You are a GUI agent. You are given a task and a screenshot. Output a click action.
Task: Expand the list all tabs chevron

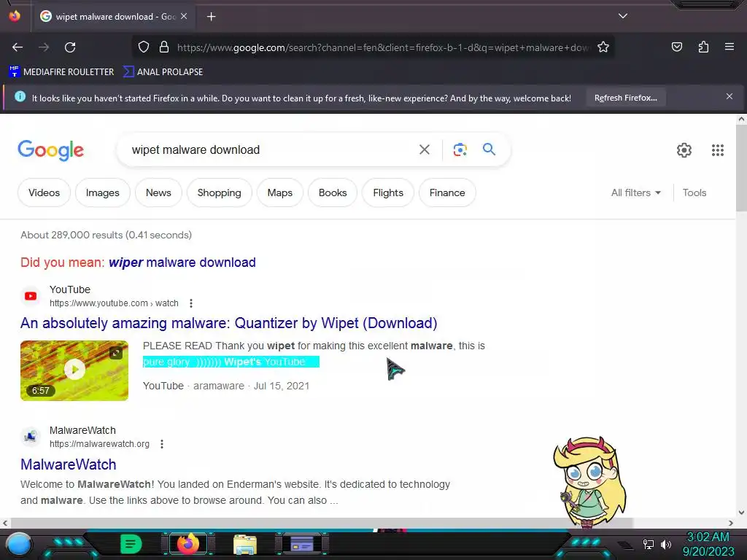(623, 16)
